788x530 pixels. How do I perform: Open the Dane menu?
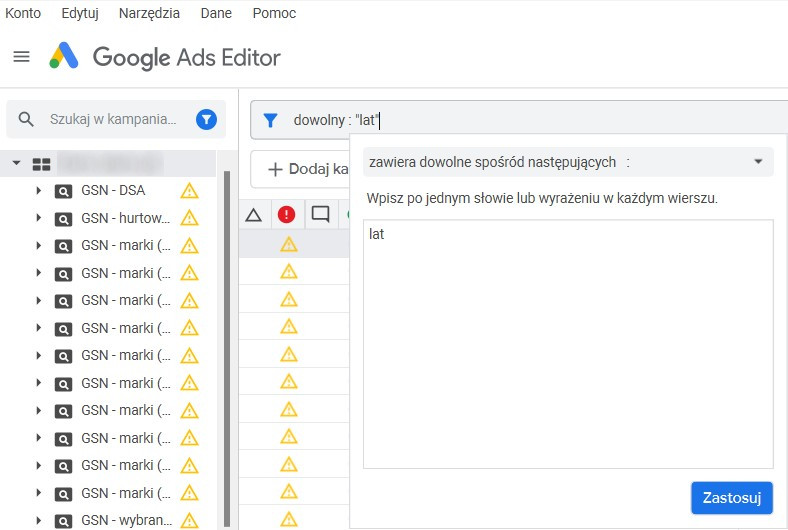point(216,13)
